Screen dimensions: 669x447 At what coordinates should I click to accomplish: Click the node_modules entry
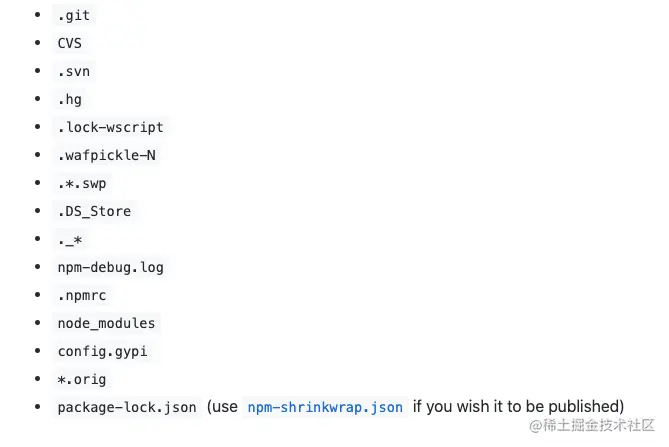(107, 323)
